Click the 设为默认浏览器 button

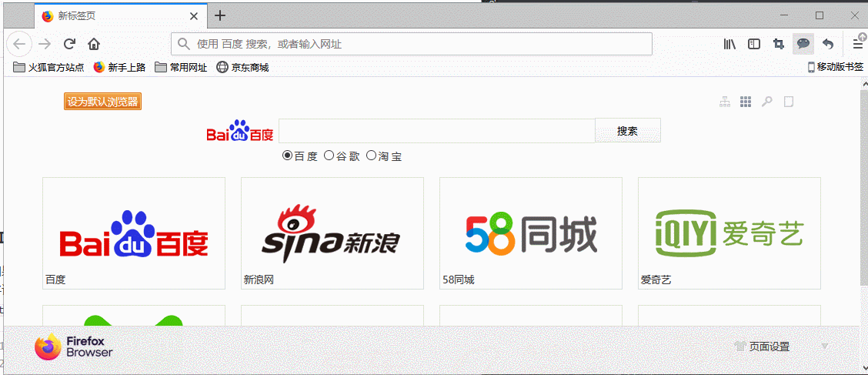[103, 102]
